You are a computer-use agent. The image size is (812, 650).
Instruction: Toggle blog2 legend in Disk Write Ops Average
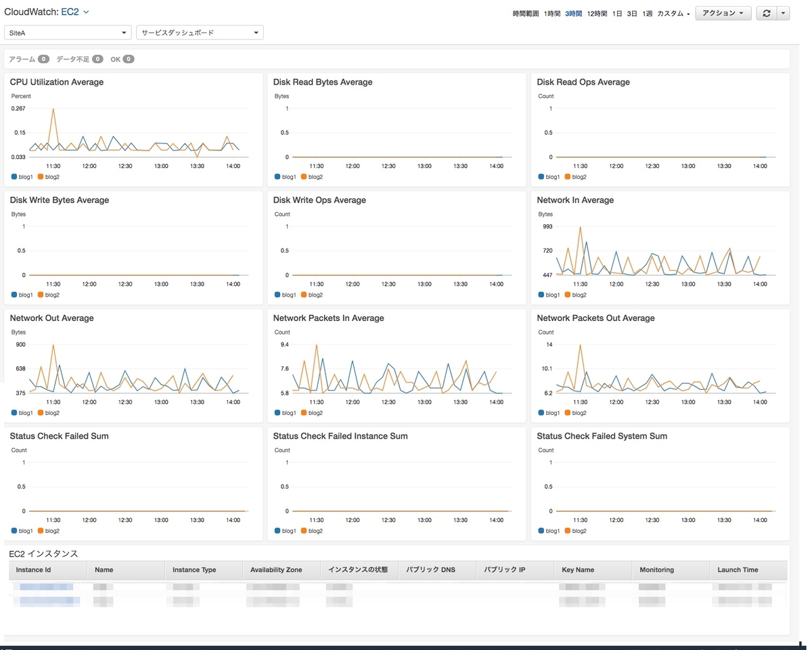[x=312, y=295]
